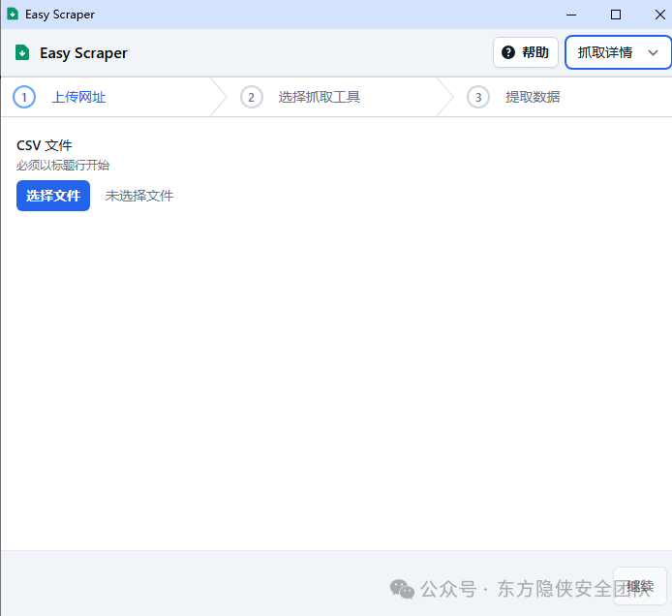Expand the 抓取详情 dropdown
Screen dimensions: 672x616
(x=618, y=52)
